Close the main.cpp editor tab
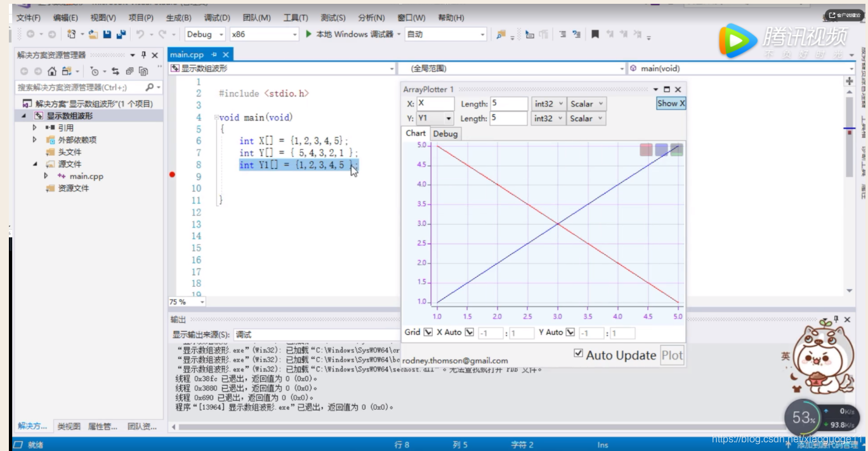Screen dimensions: 868x451 [225, 55]
